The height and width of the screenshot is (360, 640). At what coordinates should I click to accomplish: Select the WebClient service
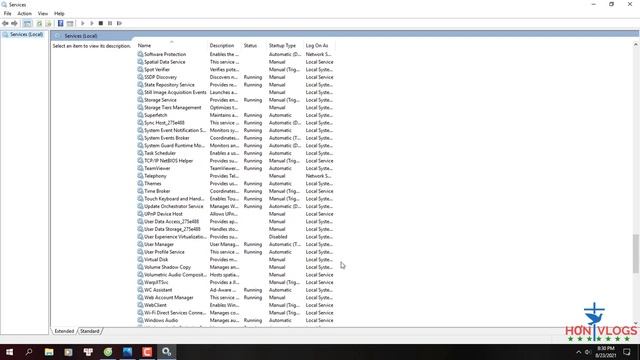tap(155, 305)
